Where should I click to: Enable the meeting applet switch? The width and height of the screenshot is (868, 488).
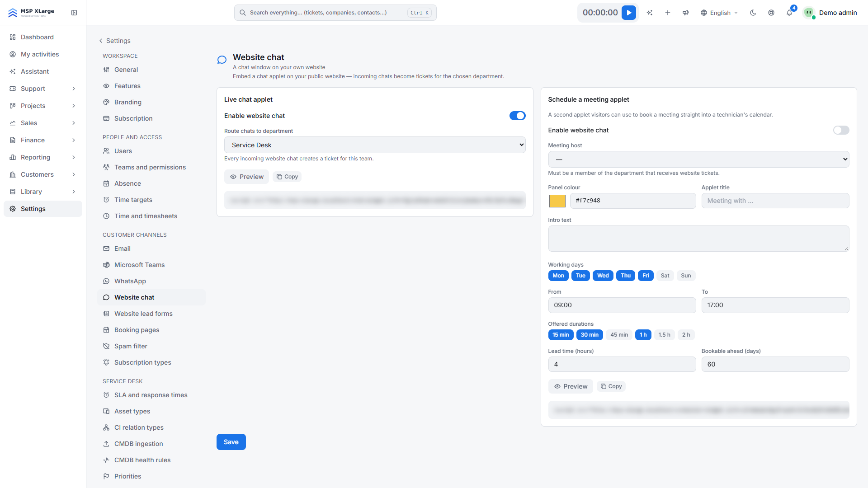click(841, 130)
